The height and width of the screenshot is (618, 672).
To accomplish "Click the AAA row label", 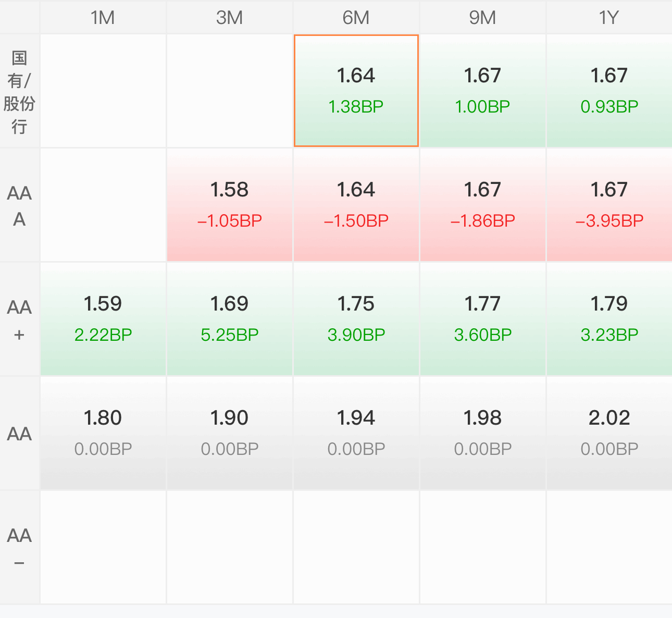I will pos(19,205).
